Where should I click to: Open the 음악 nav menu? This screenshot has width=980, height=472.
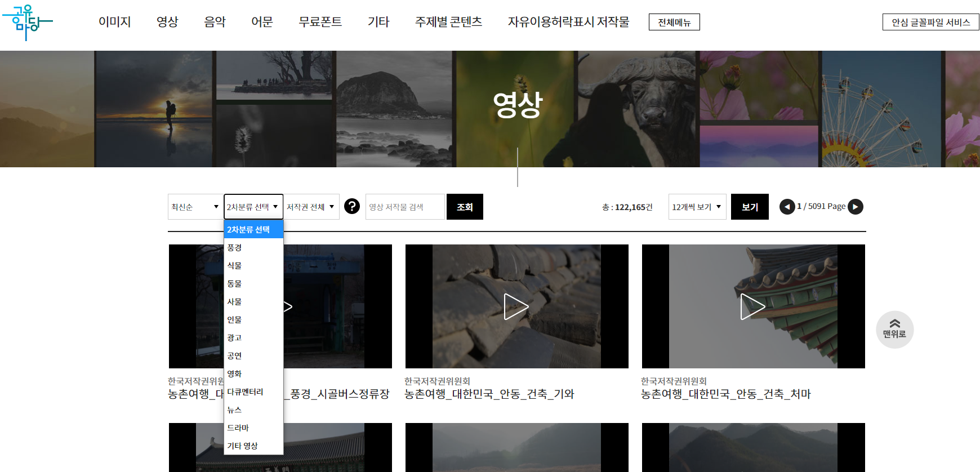[215, 21]
